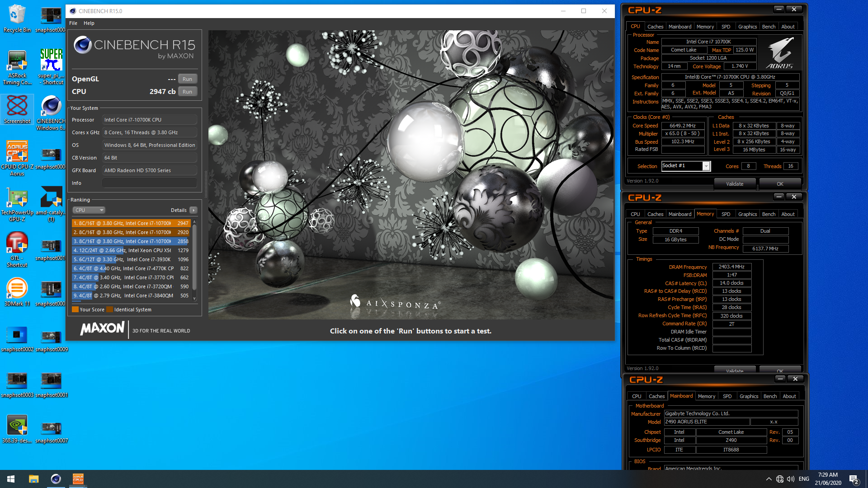The height and width of the screenshot is (488, 868).
Task: Open network settings from the tray globe icon
Action: point(779,479)
